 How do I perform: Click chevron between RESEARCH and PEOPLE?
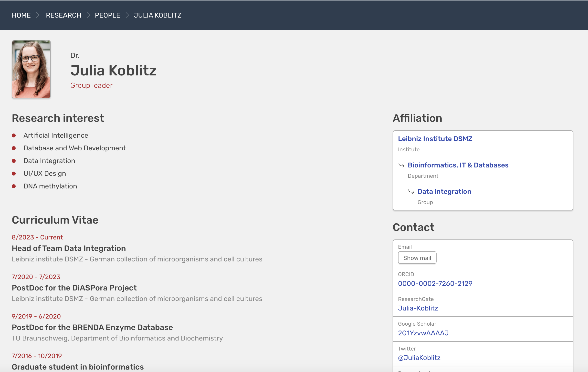point(88,15)
